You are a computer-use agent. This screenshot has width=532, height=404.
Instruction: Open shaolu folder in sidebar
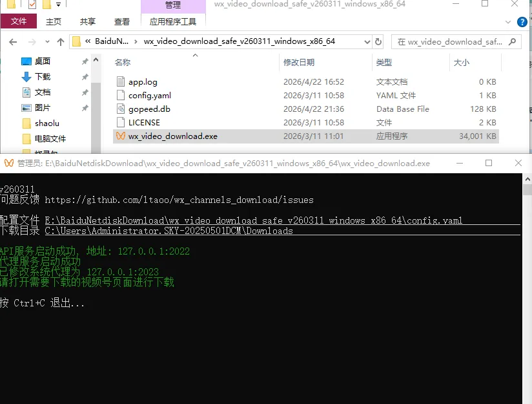(47, 123)
